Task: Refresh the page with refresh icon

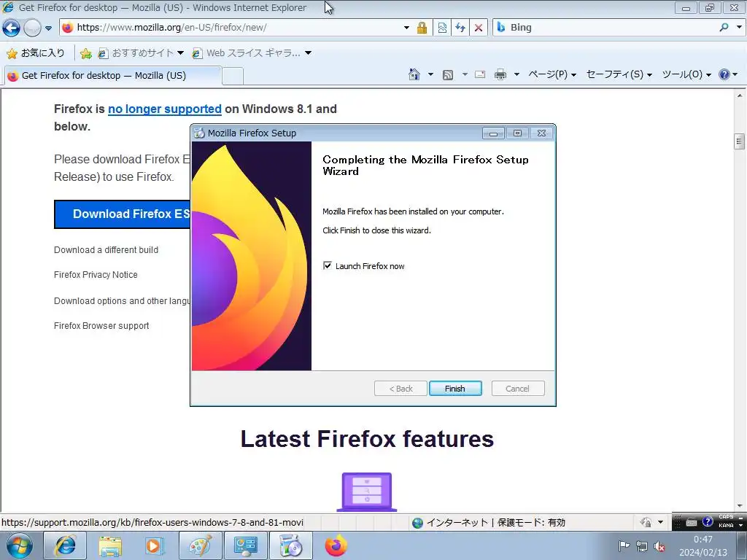Action: 460,28
